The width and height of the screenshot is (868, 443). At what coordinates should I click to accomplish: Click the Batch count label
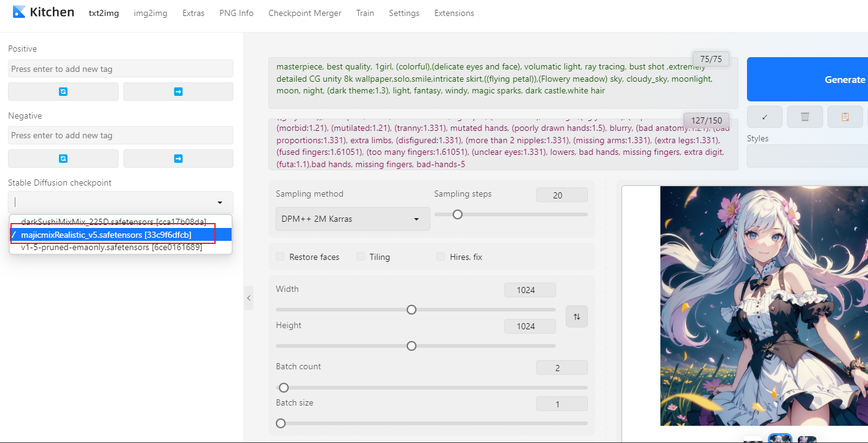click(x=299, y=366)
